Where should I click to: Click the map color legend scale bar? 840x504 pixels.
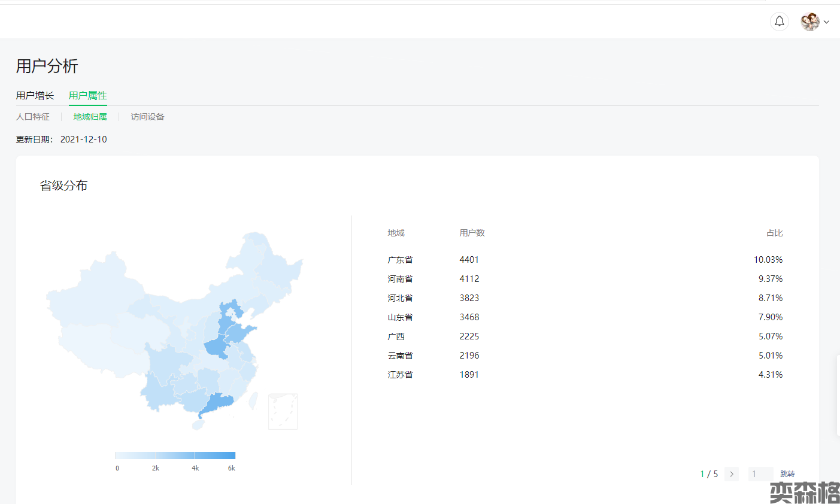[x=175, y=456]
